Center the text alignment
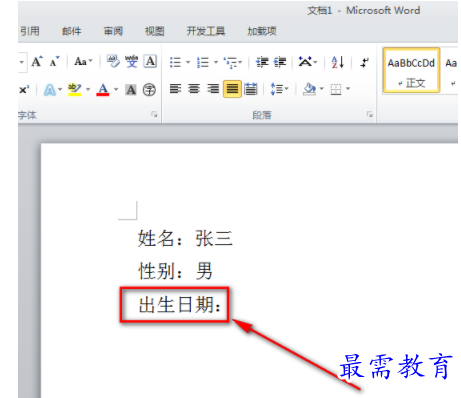461x398 pixels. coord(194,89)
